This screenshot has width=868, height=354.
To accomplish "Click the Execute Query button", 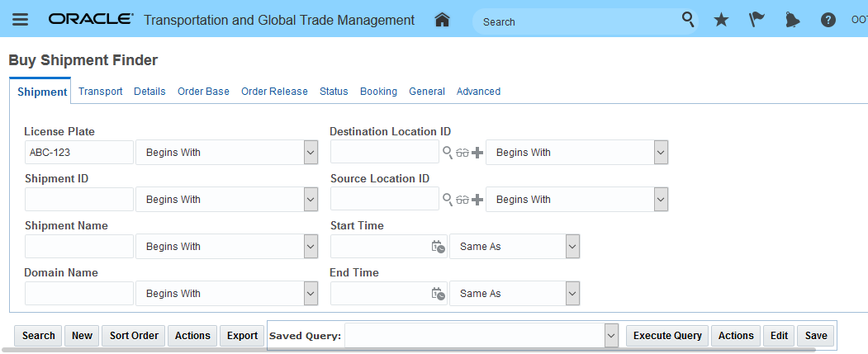I will [666, 336].
